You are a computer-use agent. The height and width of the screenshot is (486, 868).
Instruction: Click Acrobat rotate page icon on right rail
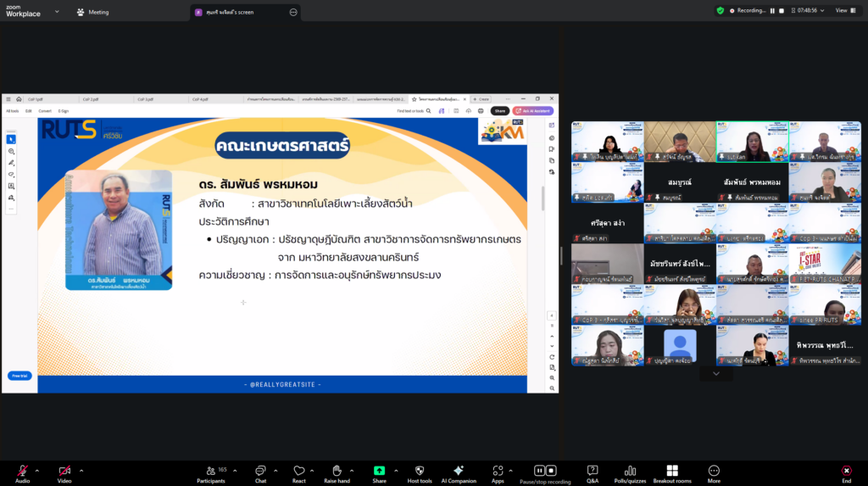tap(552, 357)
